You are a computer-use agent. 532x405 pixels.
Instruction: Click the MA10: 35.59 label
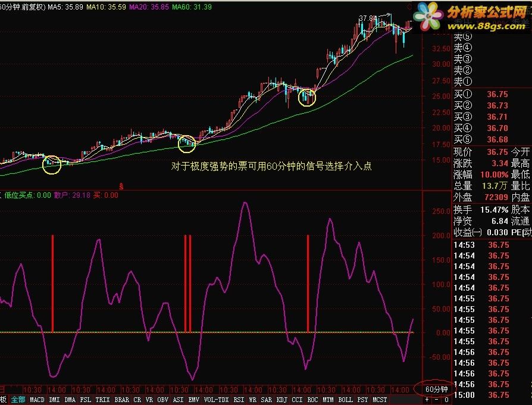pos(106,7)
